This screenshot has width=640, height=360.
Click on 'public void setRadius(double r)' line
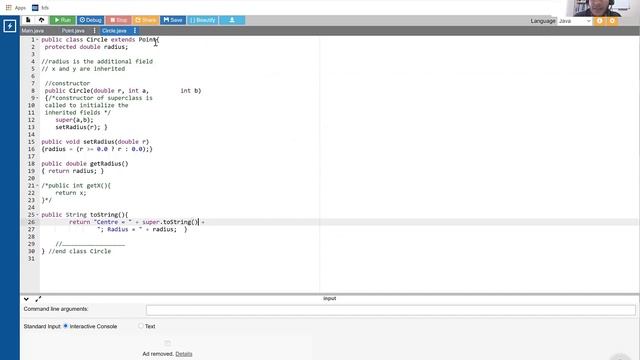(95, 142)
